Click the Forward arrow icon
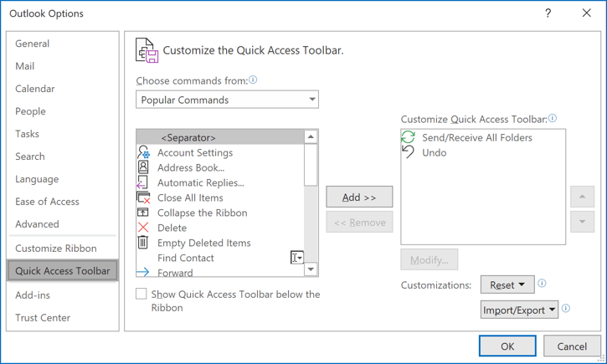The height and width of the screenshot is (364, 607). (x=143, y=272)
